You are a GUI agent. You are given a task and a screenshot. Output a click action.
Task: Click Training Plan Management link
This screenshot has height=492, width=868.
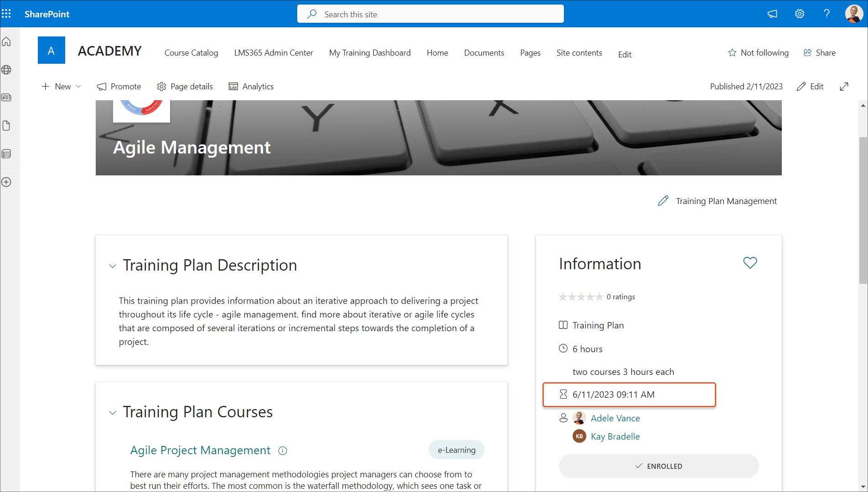point(726,201)
